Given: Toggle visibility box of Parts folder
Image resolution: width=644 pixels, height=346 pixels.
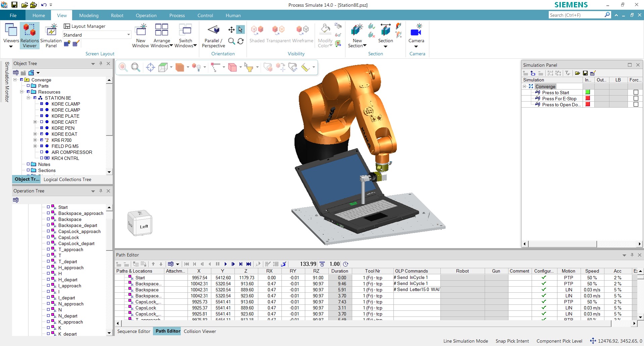Looking at the screenshot, I should [28, 86].
